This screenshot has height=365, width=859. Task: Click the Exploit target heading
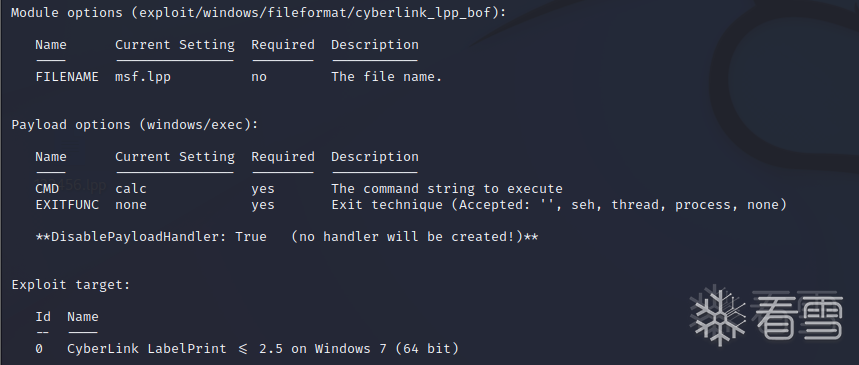[x=71, y=285]
